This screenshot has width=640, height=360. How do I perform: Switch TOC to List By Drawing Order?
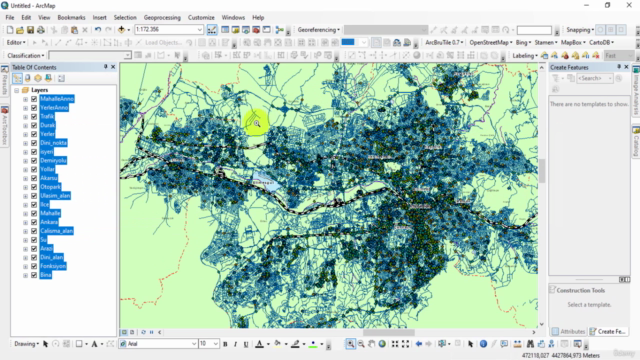(x=18, y=78)
